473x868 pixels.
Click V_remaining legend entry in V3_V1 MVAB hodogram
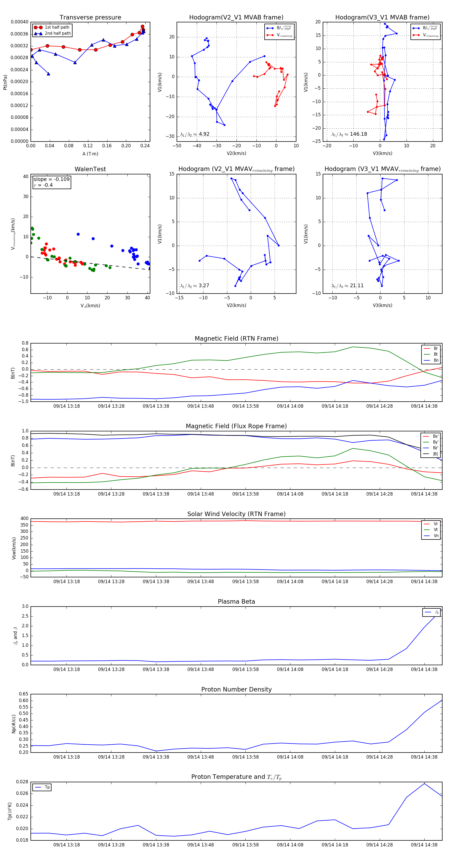pos(425,35)
